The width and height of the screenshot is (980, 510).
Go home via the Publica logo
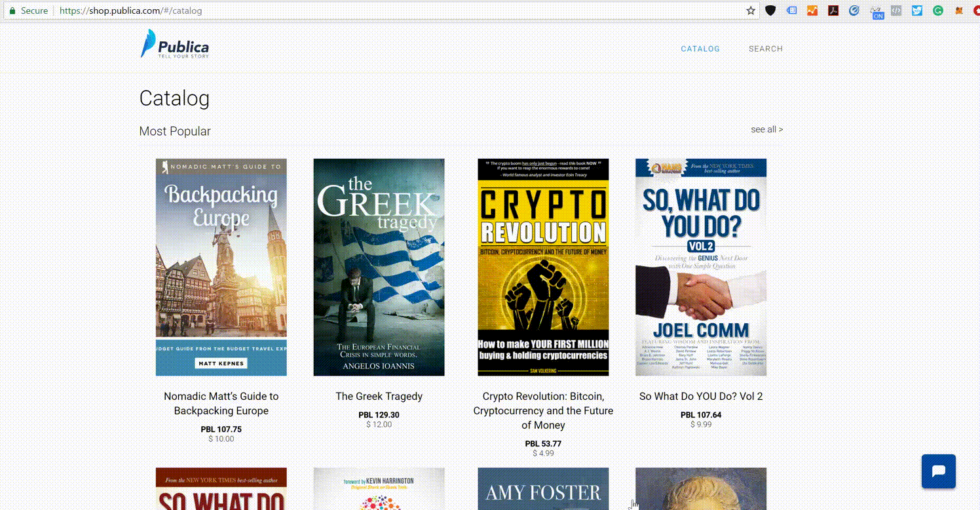pyautogui.click(x=175, y=44)
